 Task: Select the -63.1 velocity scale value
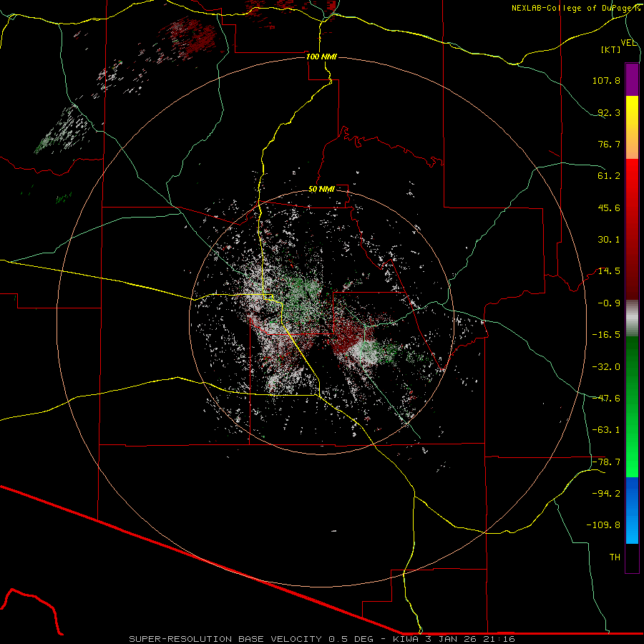coord(606,430)
